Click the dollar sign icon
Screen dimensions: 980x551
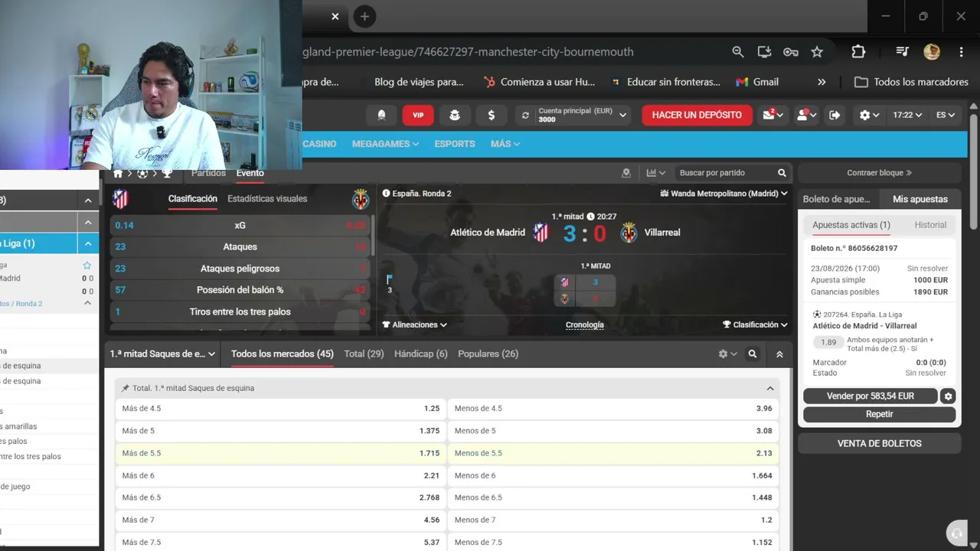(x=492, y=115)
